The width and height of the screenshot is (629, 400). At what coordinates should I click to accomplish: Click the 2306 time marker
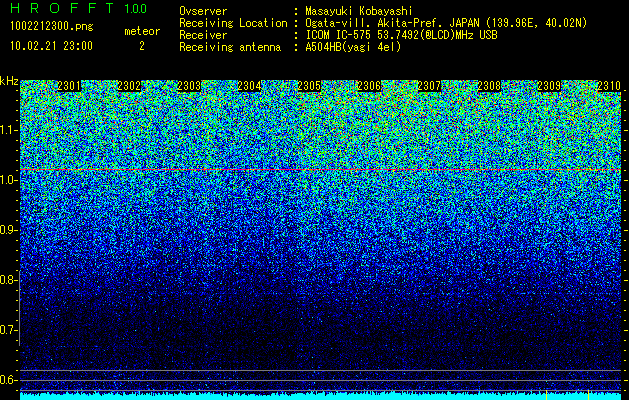(369, 86)
